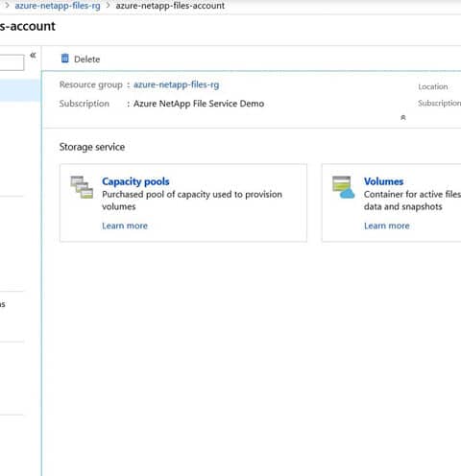
Task: Click the Capacity pools description text
Action: pyautogui.click(x=192, y=201)
